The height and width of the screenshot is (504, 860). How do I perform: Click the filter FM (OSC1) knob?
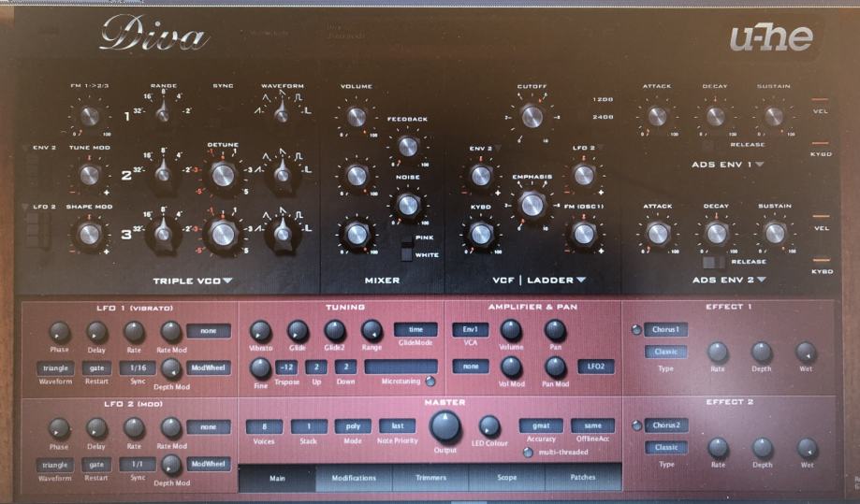click(584, 234)
